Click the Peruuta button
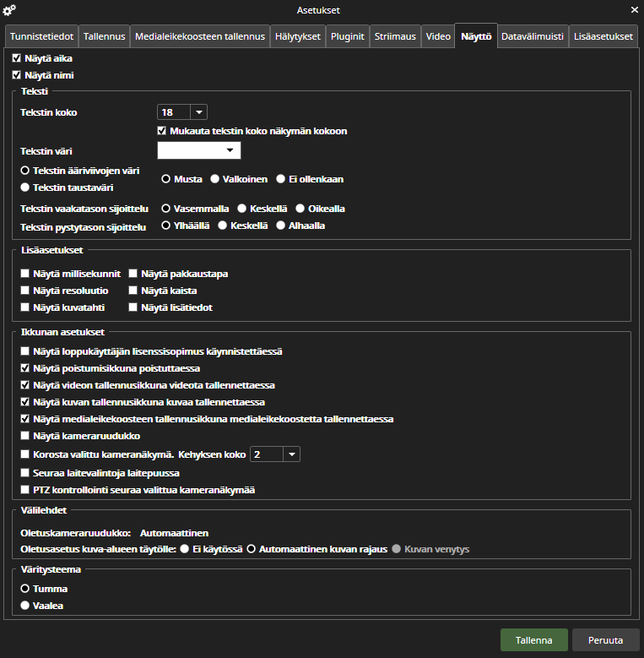 tap(605, 639)
